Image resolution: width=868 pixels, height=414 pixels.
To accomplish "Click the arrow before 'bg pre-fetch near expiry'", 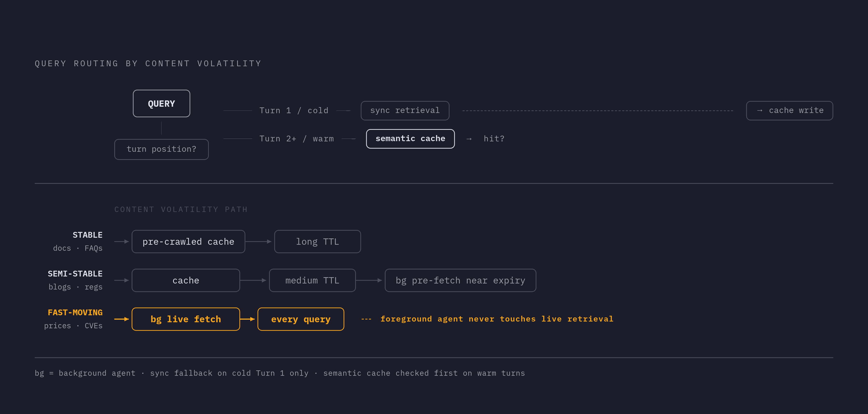I will 369,280.
